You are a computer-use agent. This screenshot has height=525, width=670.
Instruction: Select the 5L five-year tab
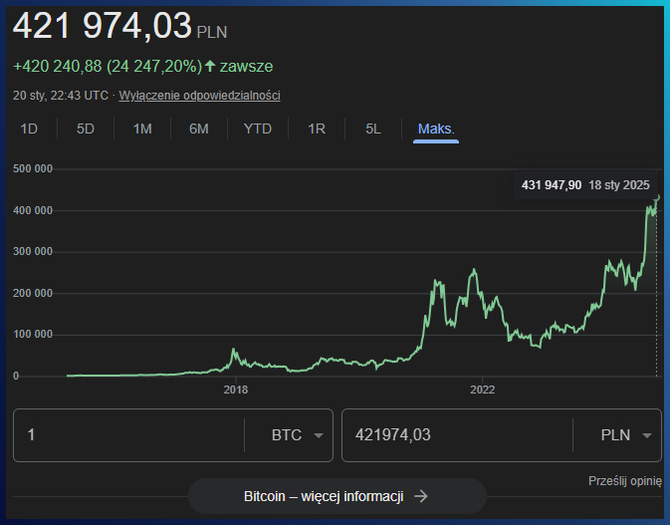click(x=373, y=129)
